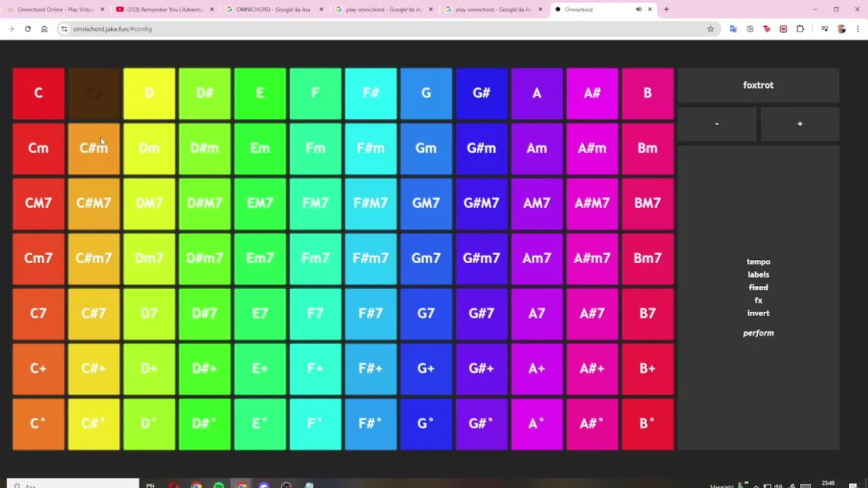Screen dimensions: 868x488
Task: Play the E major chord pad
Action: (x=260, y=93)
